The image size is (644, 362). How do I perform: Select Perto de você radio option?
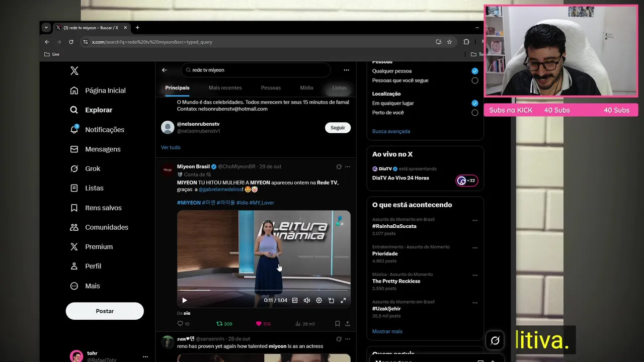pyautogui.click(x=474, y=113)
